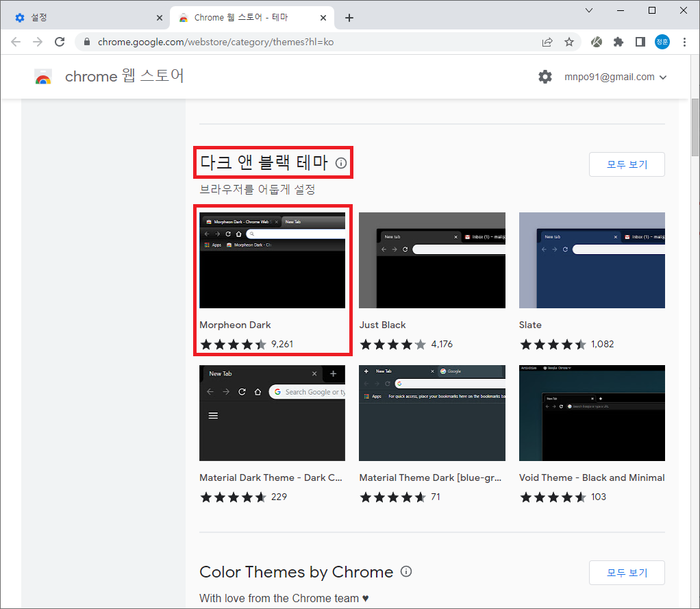Toggle the side panel icon
This screenshot has width=700, height=609.
coord(640,42)
